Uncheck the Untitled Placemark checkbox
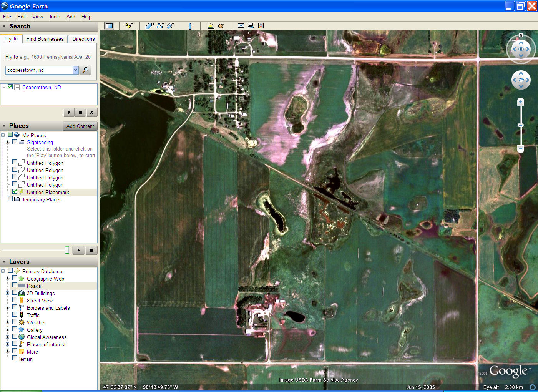538x392 pixels. pos(15,191)
